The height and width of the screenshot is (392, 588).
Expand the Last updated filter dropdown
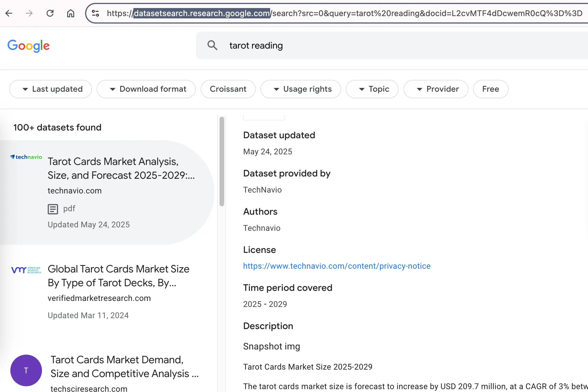[51, 89]
